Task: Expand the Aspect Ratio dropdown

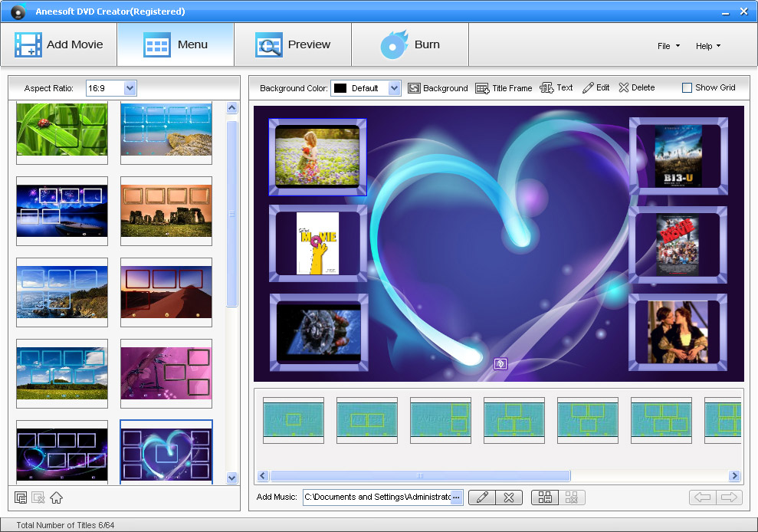Action: coord(130,88)
